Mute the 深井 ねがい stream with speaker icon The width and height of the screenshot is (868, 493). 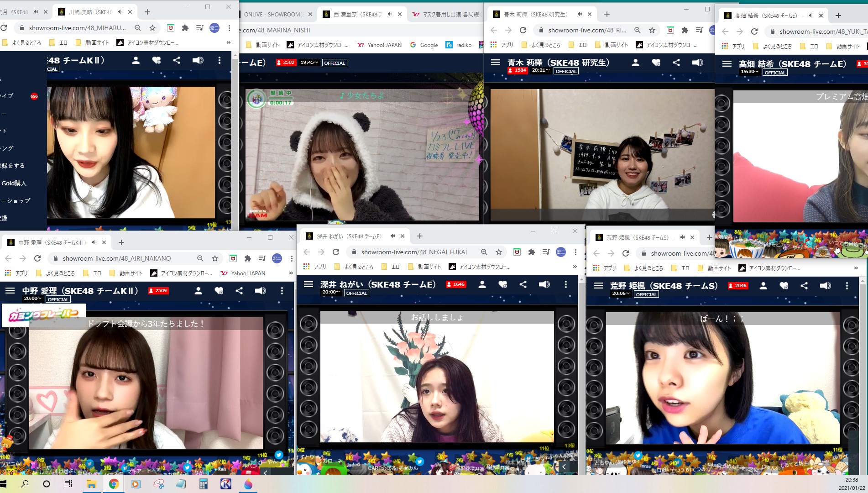(x=544, y=284)
